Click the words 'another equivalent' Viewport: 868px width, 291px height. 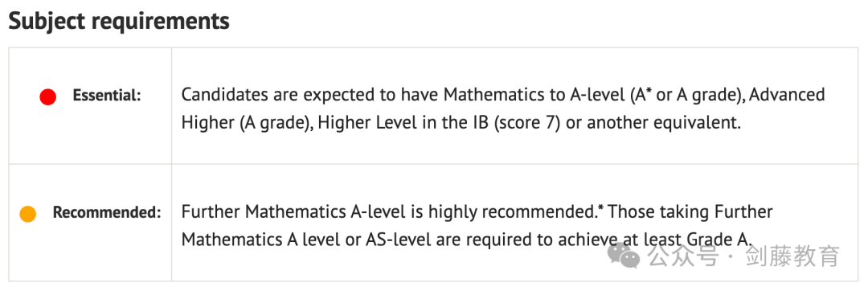(663, 123)
